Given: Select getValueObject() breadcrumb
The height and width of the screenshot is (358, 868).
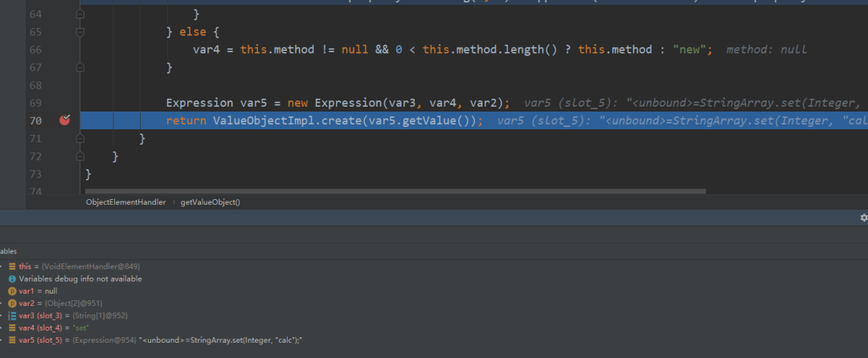Looking at the screenshot, I should (x=211, y=202).
